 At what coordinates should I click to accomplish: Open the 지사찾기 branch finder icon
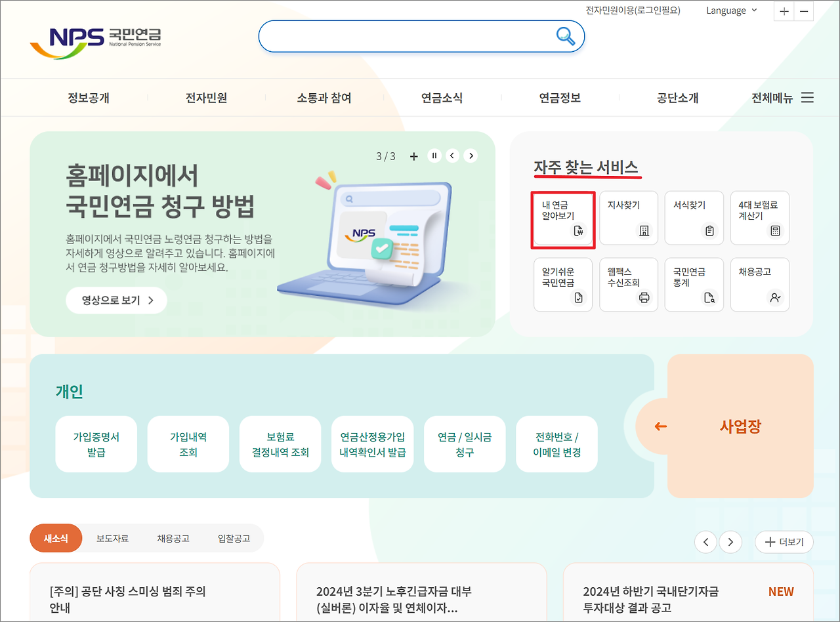(628, 218)
